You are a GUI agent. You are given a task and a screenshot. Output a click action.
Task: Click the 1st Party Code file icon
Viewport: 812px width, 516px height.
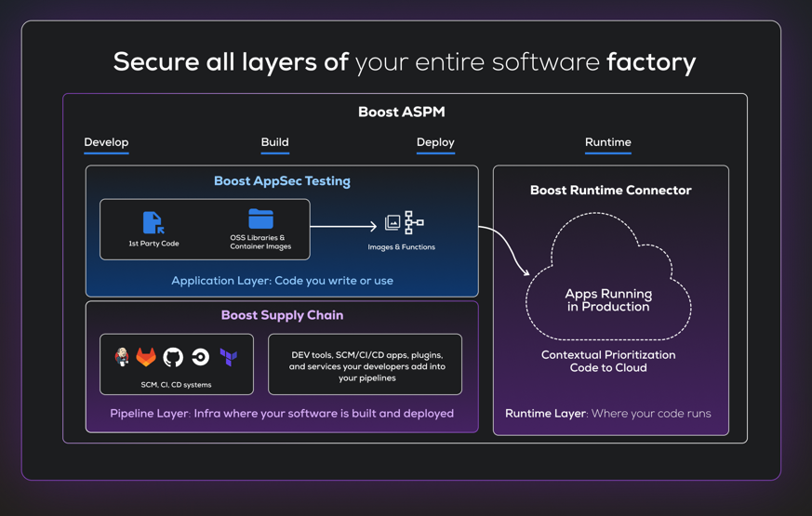pos(153,222)
